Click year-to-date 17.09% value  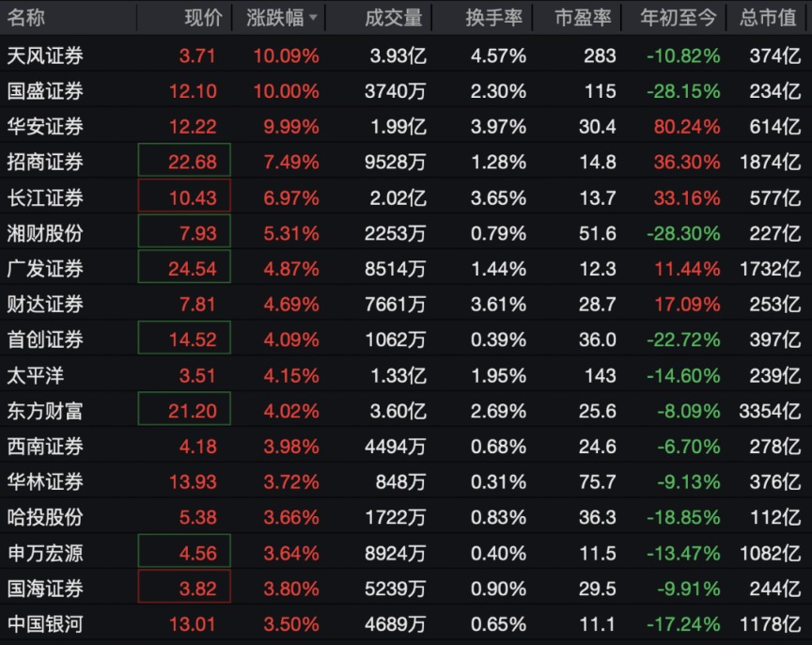687,305
